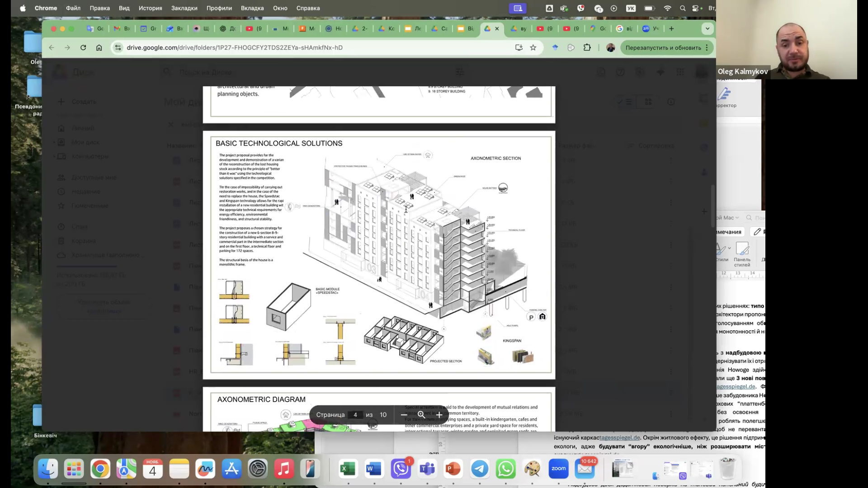Click the install app icon in address bar

[519, 47]
